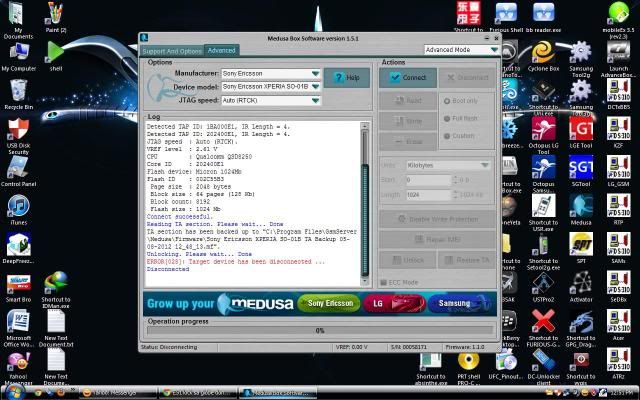Click the Control Panel desktop icon

(18, 171)
